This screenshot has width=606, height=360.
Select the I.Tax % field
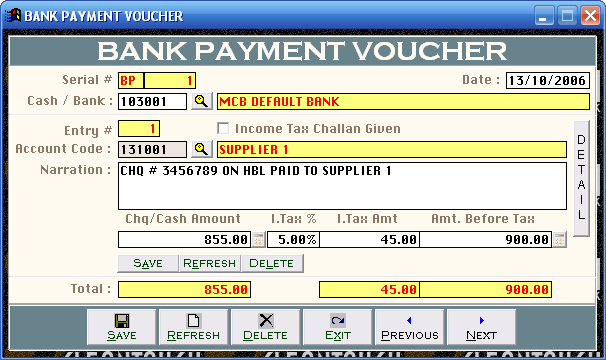click(293, 240)
